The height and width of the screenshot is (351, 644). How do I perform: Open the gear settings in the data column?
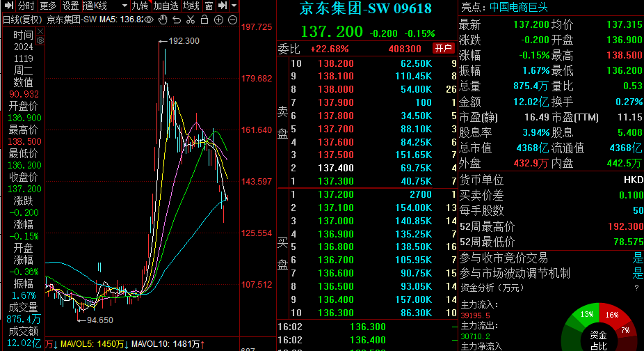tap(40, 40)
